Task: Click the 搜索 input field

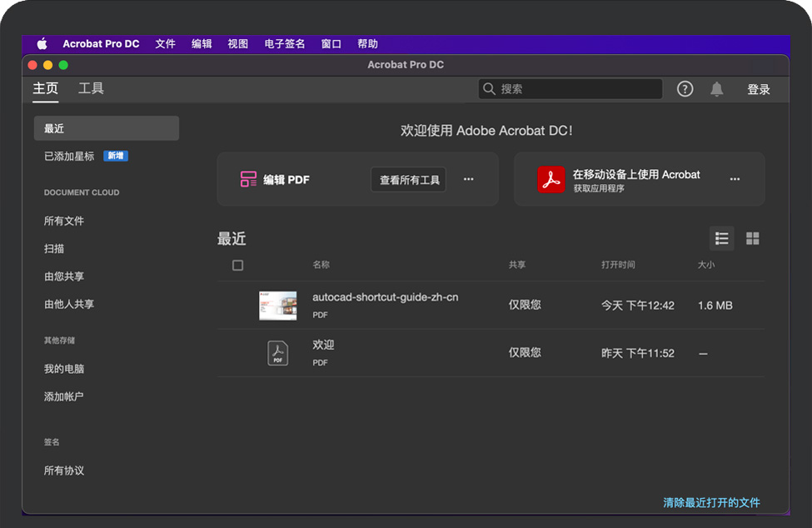Action: [x=575, y=89]
